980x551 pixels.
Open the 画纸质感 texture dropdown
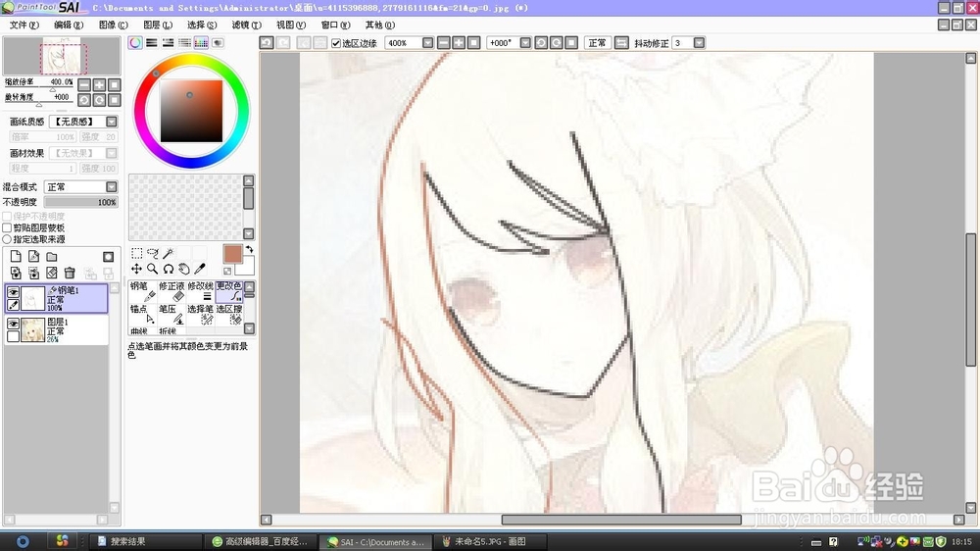(x=112, y=122)
